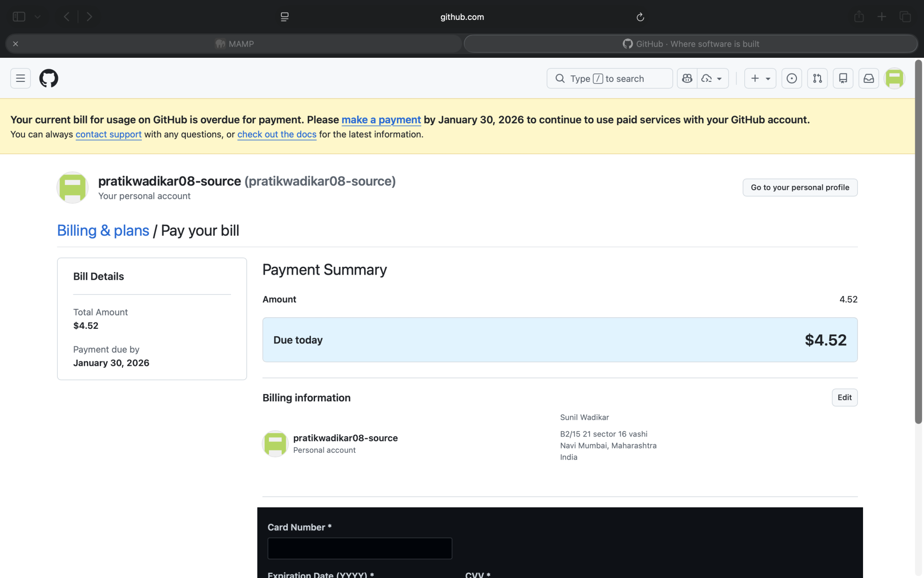This screenshot has width=924, height=578.
Task: Open the Copilot chat icon
Action: click(687, 79)
